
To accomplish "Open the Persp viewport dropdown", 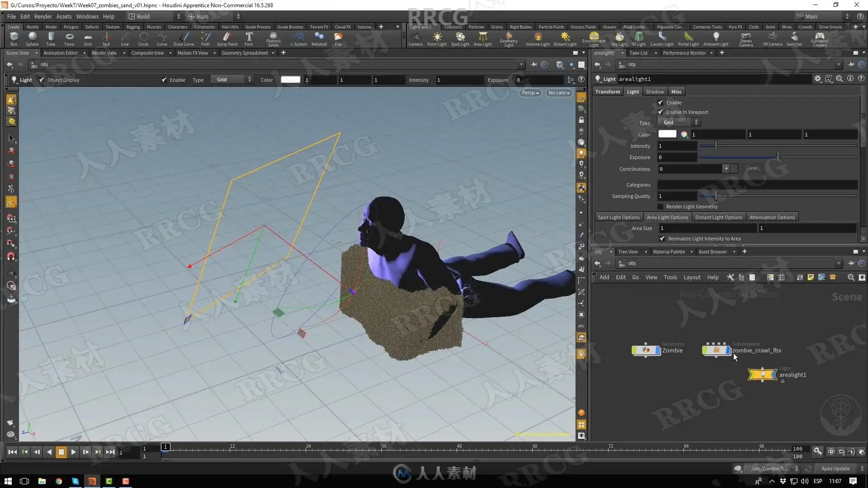I will click(530, 93).
